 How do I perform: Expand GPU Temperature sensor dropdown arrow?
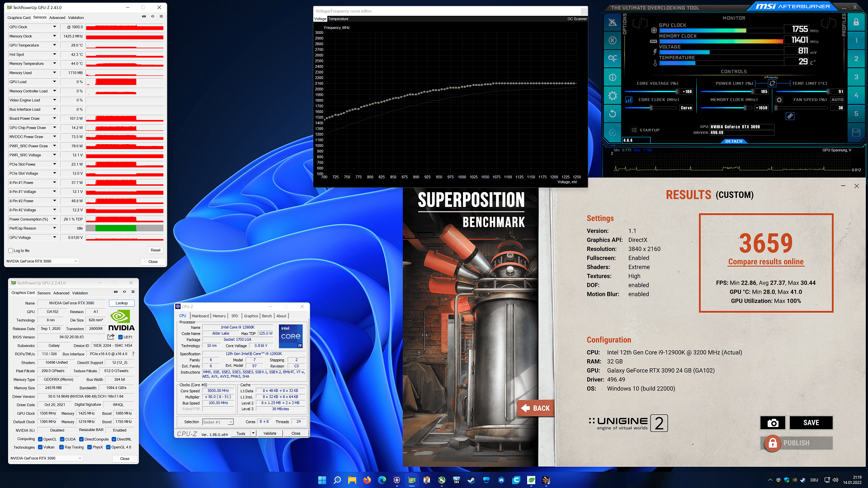55,45
